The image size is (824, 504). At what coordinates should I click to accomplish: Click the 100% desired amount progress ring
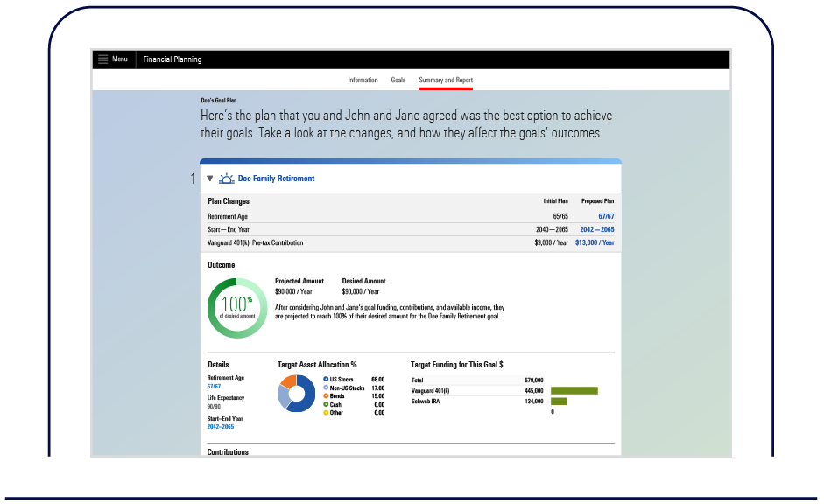(237, 308)
